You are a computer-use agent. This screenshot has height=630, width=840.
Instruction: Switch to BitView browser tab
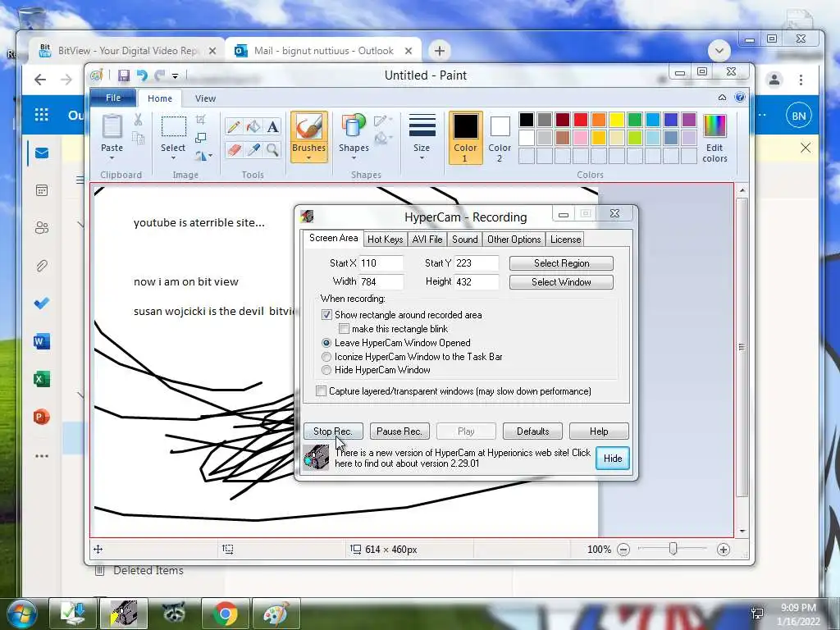[x=127, y=51]
